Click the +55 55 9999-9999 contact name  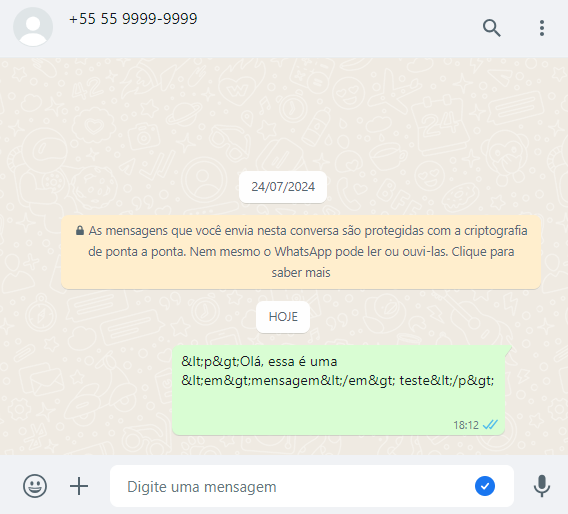click(x=133, y=19)
